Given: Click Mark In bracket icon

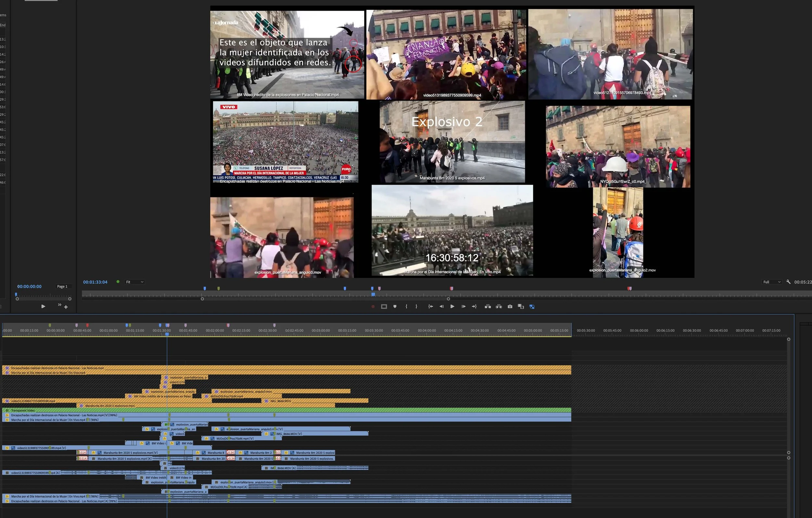Looking at the screenshot, I should click(406, 306).
